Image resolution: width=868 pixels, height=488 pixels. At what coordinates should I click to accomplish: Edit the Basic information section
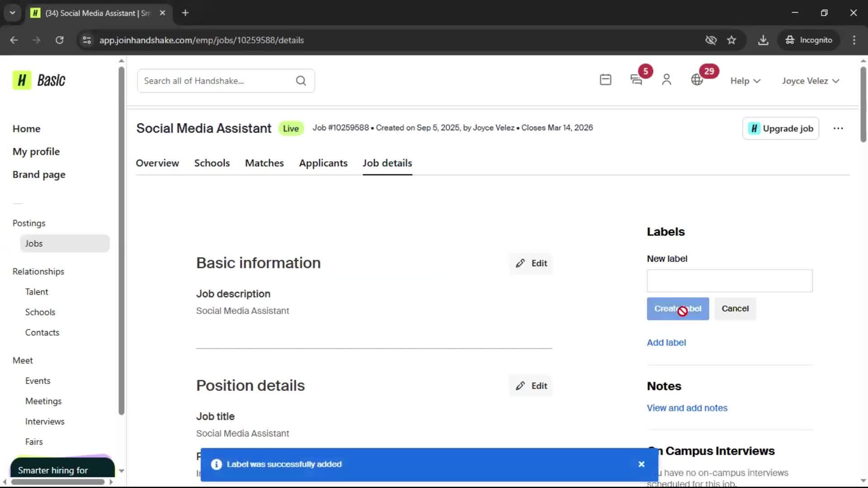pos(531,263)
